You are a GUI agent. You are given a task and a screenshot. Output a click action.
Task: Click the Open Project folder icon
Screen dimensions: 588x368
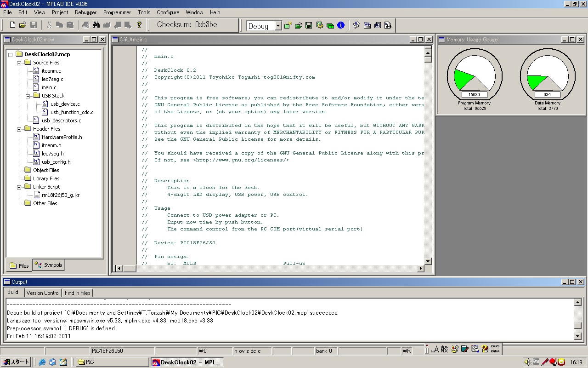pyautogui.click(x=298, y=25)
